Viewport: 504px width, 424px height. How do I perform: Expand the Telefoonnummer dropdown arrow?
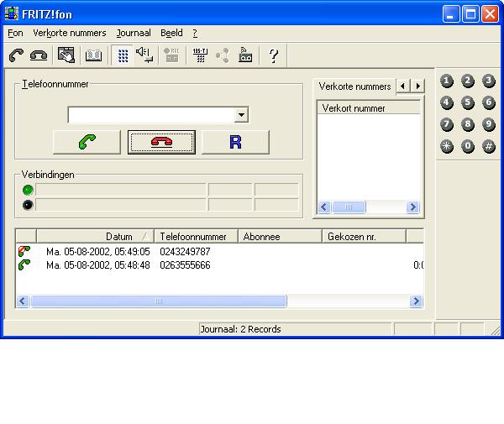pos(241,115)
